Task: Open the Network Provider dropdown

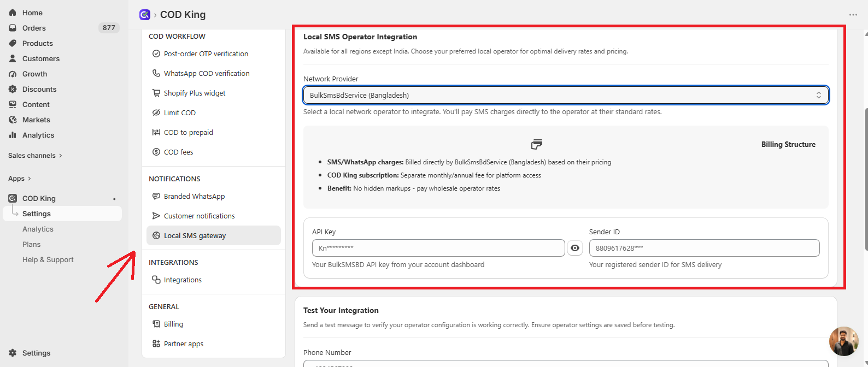Action: tap(566, 95)
